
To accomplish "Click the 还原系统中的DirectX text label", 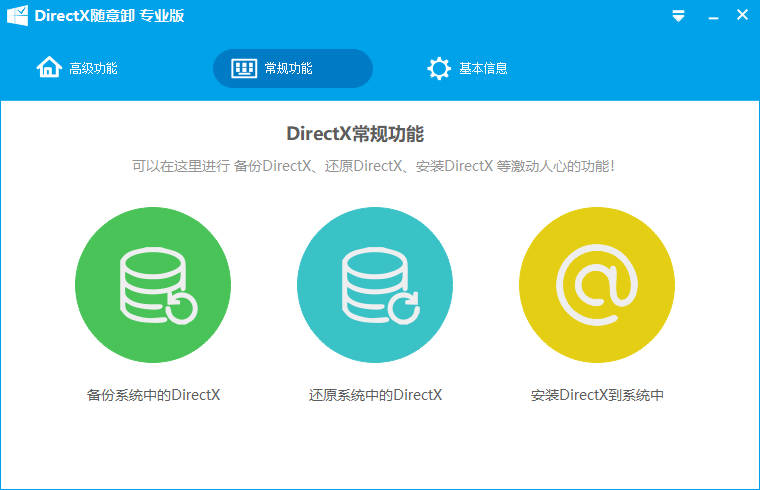I will [x=375, y=395].
